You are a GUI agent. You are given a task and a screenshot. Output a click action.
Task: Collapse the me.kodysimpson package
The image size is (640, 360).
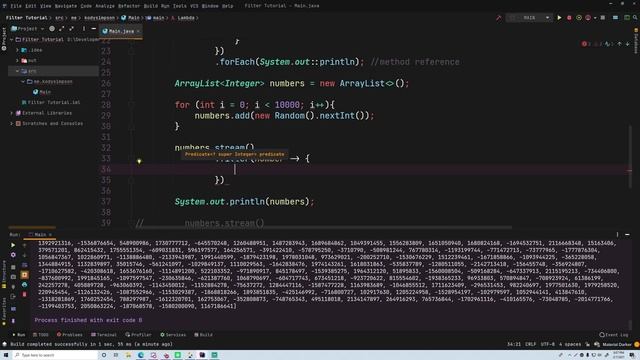[23, 82]
